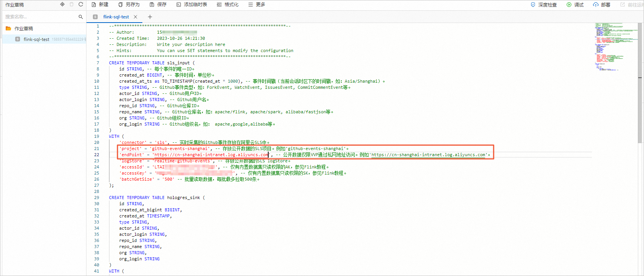
Task: Click 'created_at TIMESTAMP' on line 32
Action: (145, 216)
